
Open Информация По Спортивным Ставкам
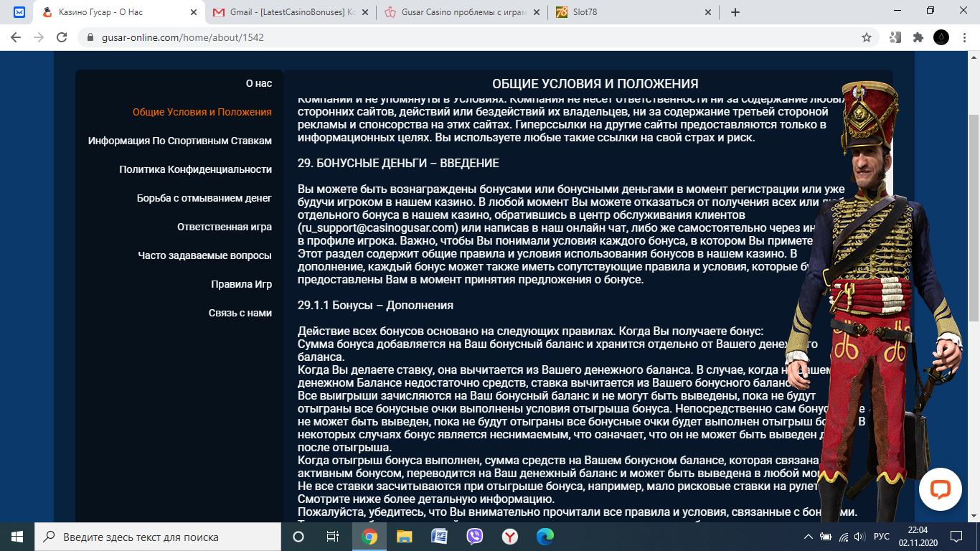[180, 141]
